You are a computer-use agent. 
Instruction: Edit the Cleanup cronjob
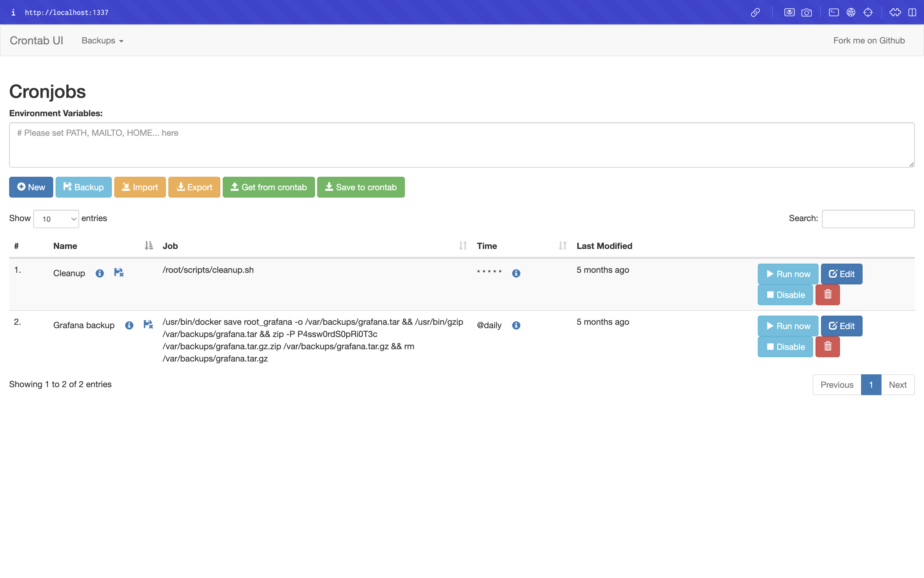pyautogui.click(x=842, y=274)
